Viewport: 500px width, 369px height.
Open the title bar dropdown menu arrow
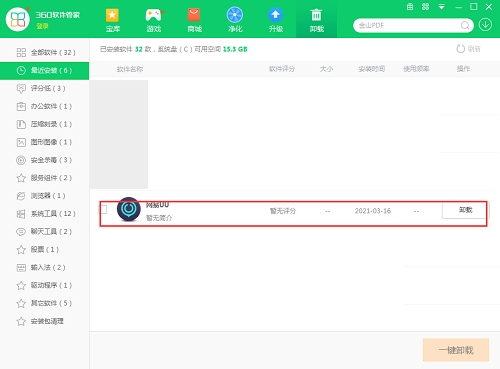(x=442, y=7)
